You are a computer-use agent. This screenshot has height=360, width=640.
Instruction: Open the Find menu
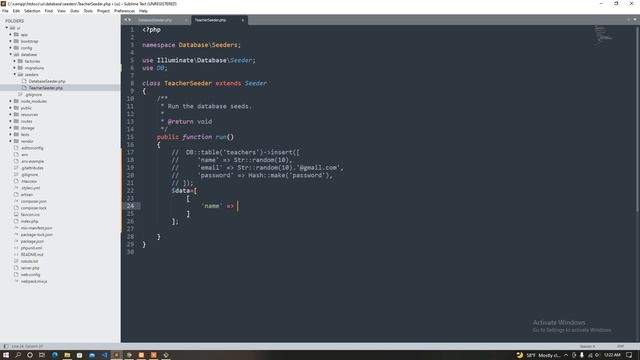[x=49, y=11]
